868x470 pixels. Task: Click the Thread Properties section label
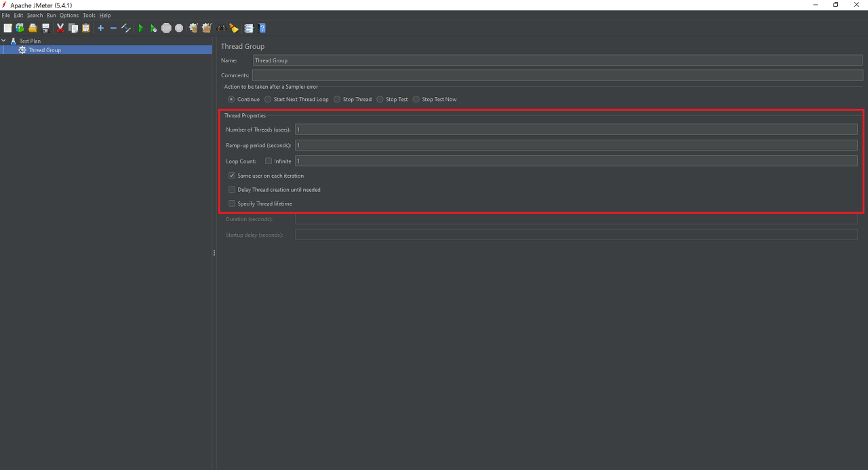[x=245, y=115]
